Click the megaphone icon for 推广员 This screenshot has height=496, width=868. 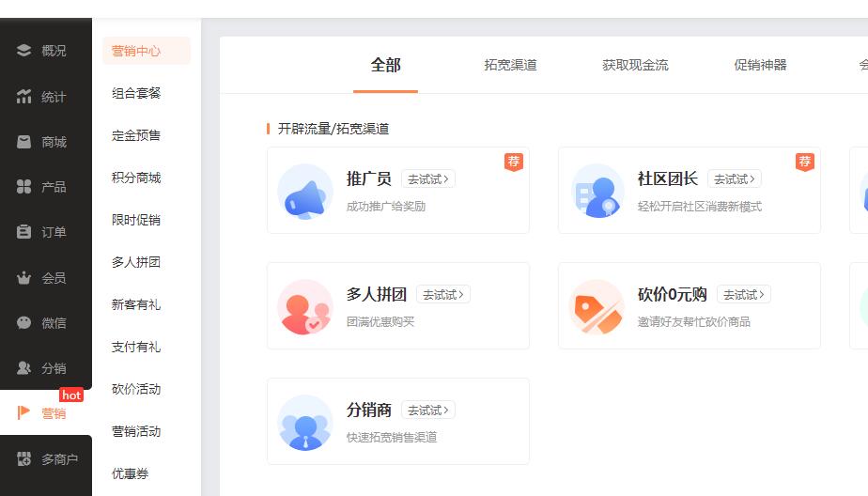point(305,193)
